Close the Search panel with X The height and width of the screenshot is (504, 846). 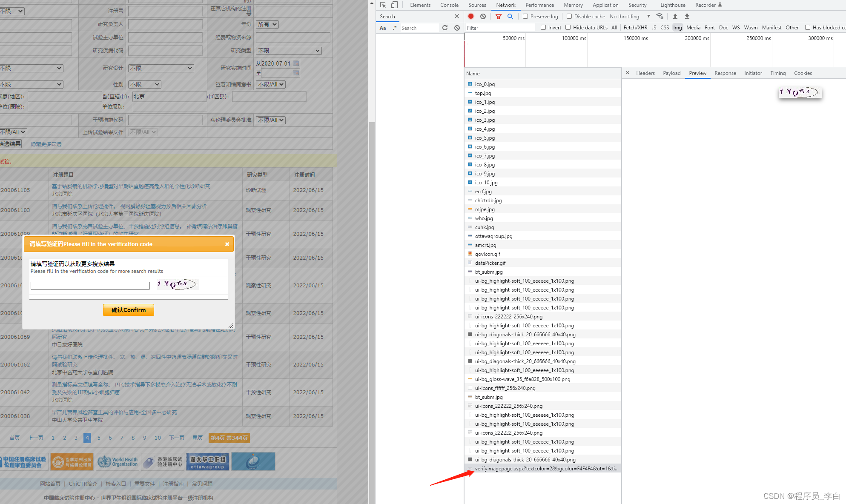point(457,16)
